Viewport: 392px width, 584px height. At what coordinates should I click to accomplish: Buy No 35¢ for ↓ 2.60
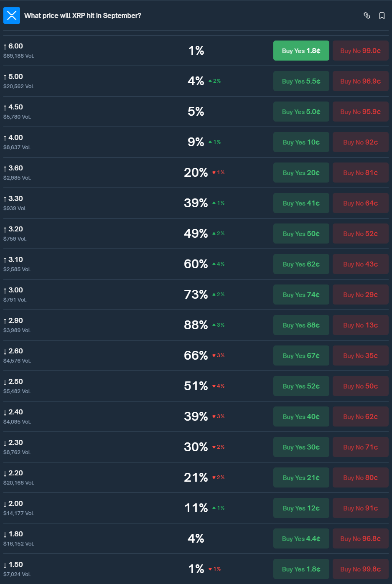(x=361, y=355)
